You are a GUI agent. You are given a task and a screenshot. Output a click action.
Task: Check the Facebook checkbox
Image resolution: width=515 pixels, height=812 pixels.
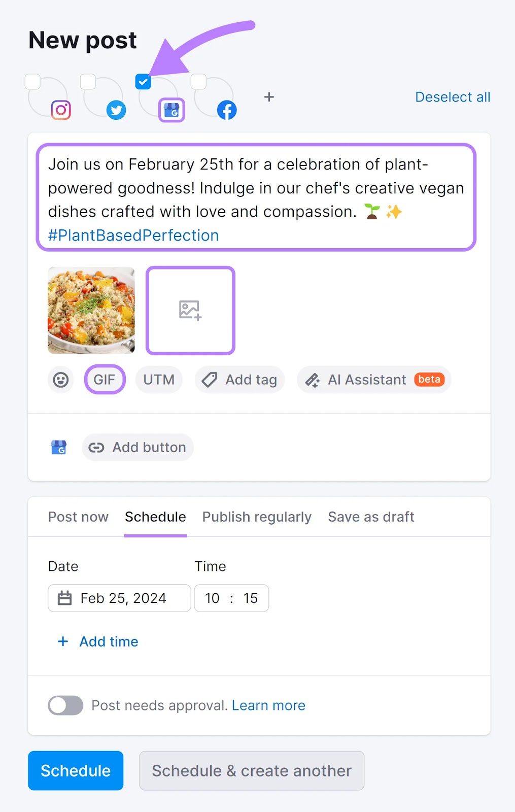[x=198, y=81]
